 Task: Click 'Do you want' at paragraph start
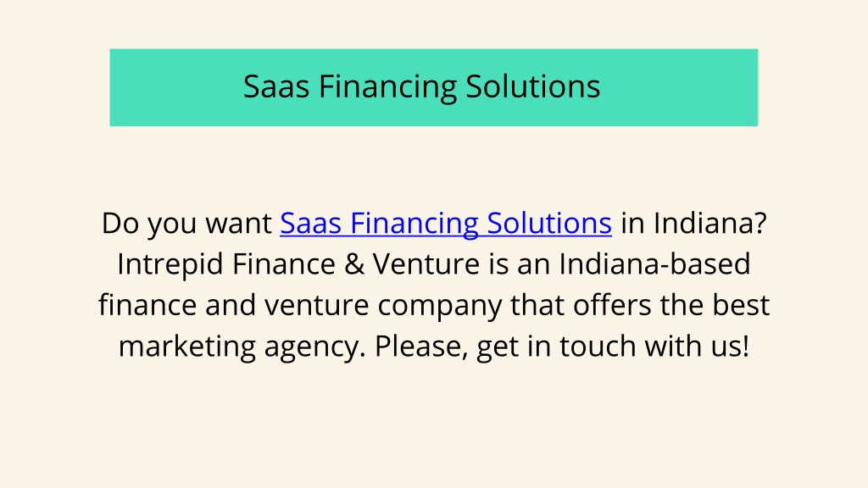[x=186, y=224]
